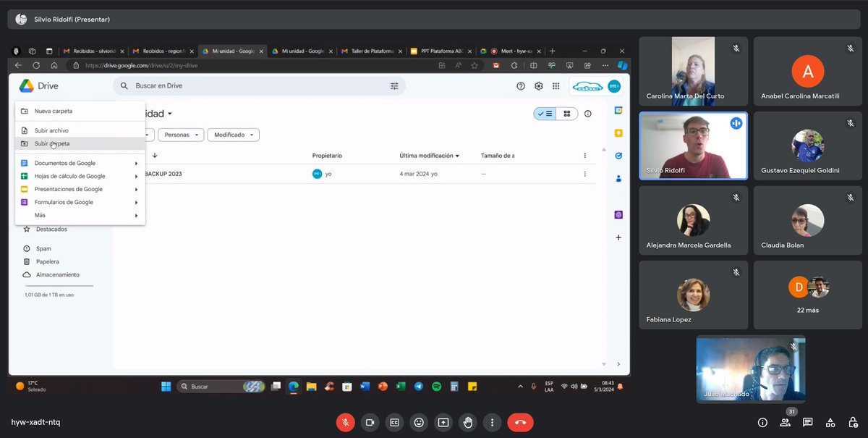Viewport: 868px width, 438px height.
Task: Open Meet more options menu
Action: click(493, 422)
